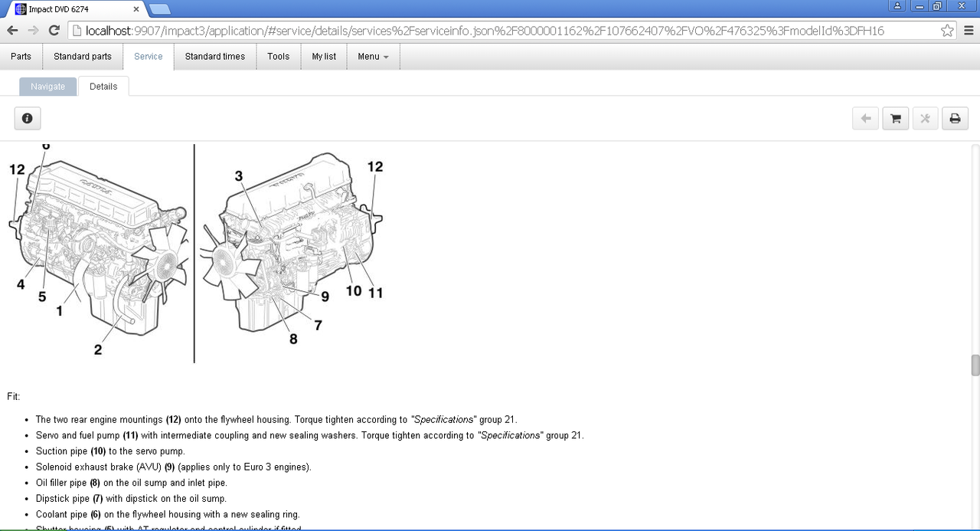Click the Solenoid exhaust brake (AVU) line
980x531 pixels.
coord(173,467)
